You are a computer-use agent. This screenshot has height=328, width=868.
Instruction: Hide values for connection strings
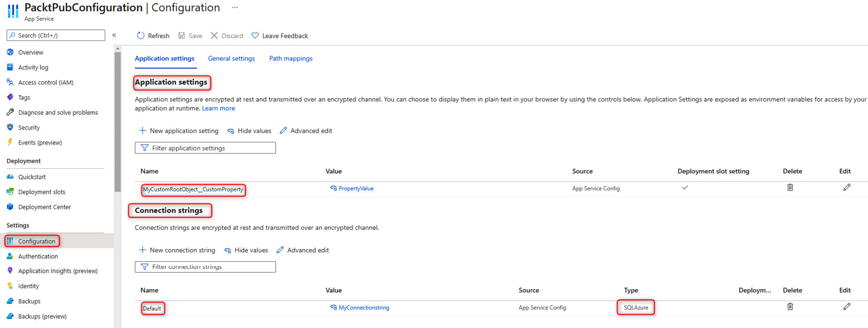click(246, 250)
